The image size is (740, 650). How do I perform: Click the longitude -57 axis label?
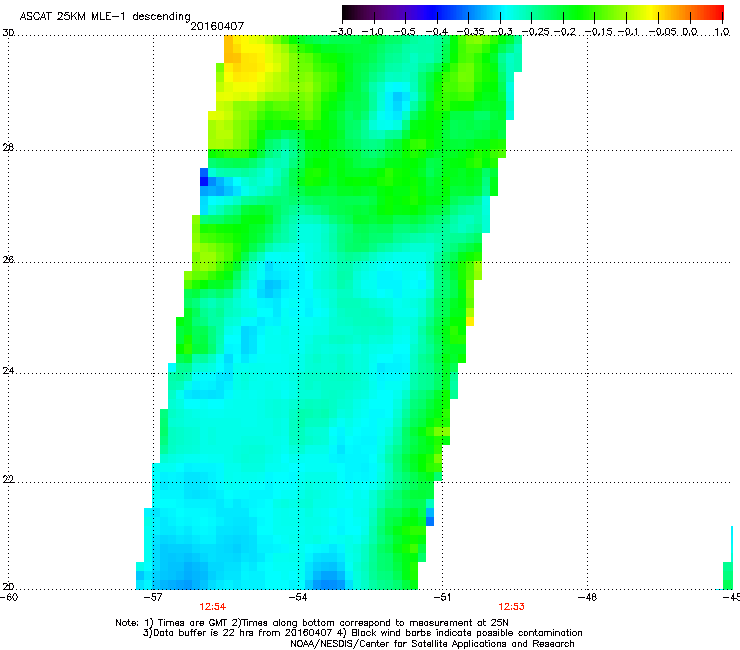coord(153,597)
